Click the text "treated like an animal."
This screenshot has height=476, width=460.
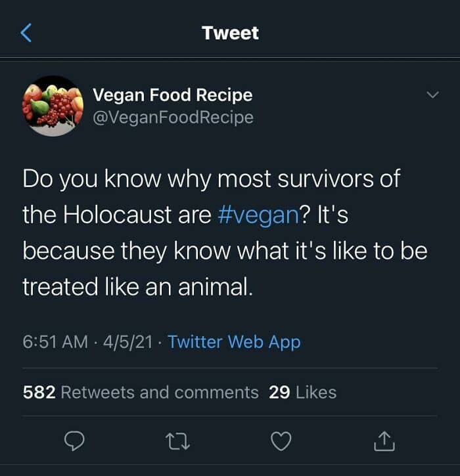pyautogui.click(x=137, y=286)
